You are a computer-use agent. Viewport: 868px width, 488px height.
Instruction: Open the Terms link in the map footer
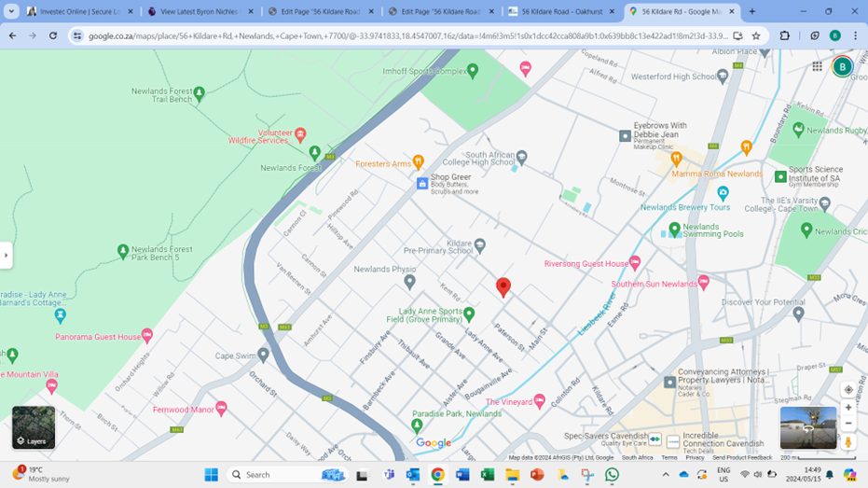pyautogui.click(x=669, y=457)
